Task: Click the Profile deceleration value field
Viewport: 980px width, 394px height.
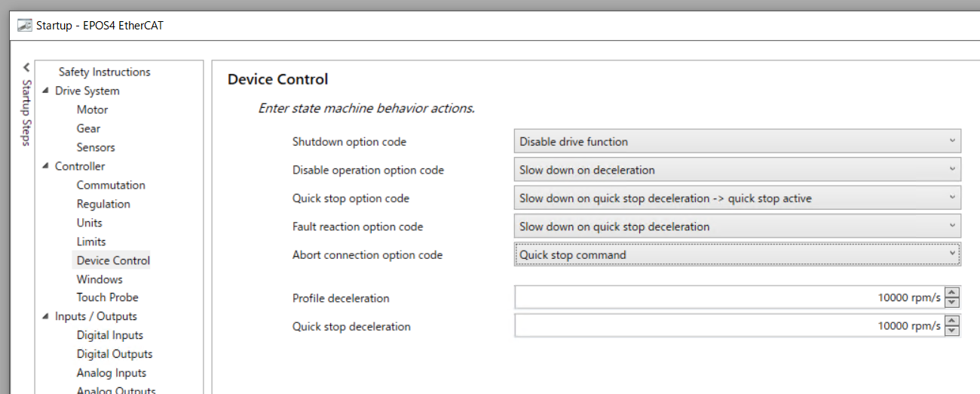Action: click(729, 297)
